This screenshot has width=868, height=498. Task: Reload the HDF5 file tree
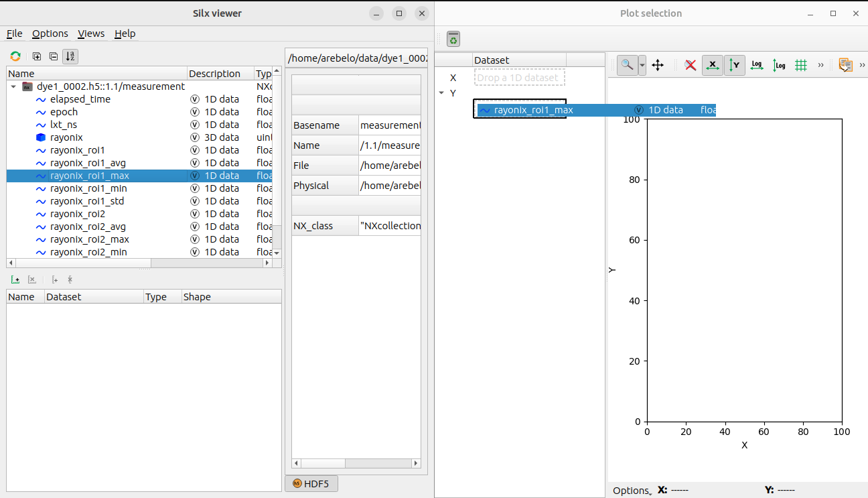(15, 56)
